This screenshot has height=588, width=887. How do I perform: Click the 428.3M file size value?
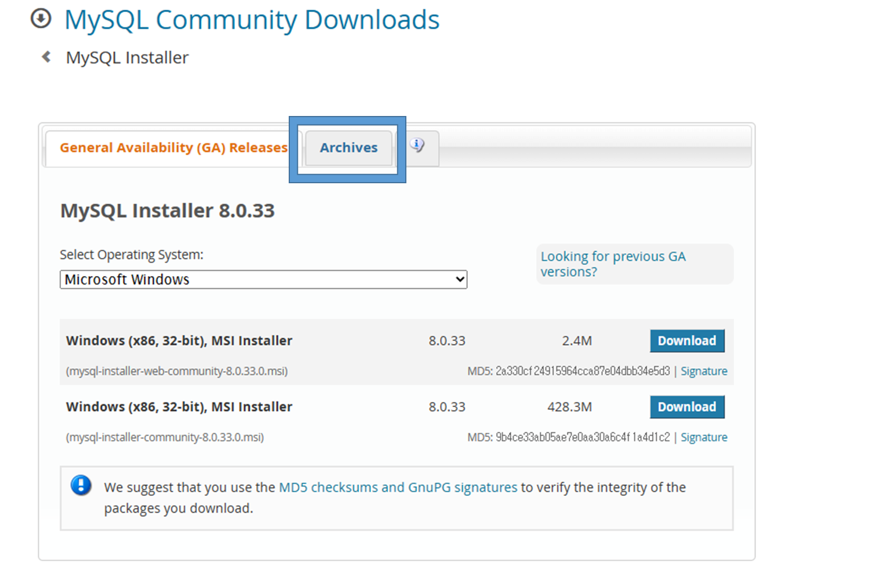tap(569, 407)
